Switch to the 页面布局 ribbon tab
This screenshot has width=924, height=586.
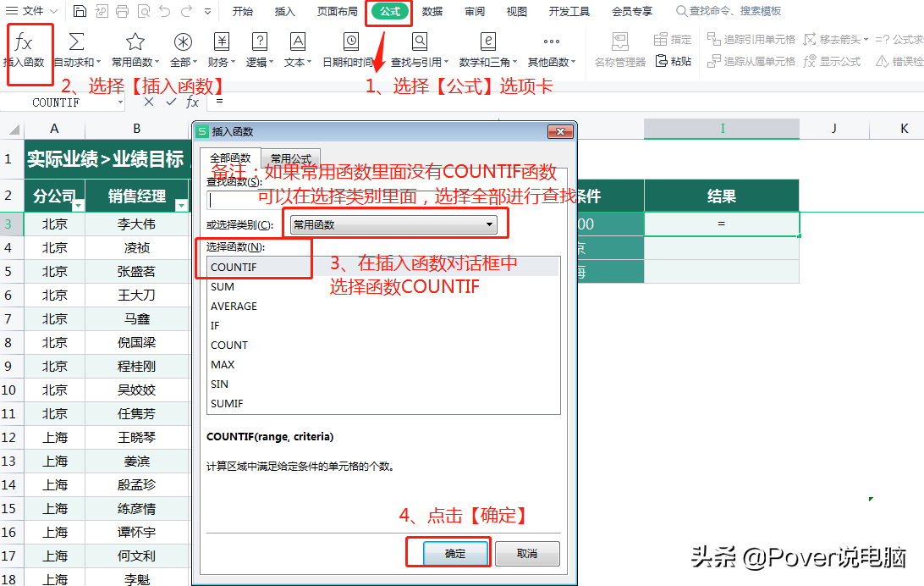337,11
